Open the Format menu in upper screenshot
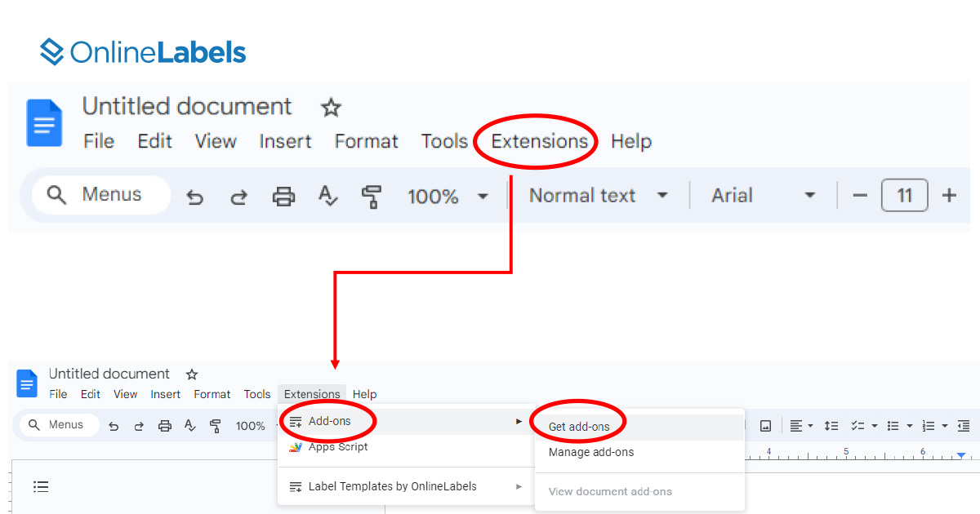980x514 pixels. pyautogui.click(x=367, y=141)
